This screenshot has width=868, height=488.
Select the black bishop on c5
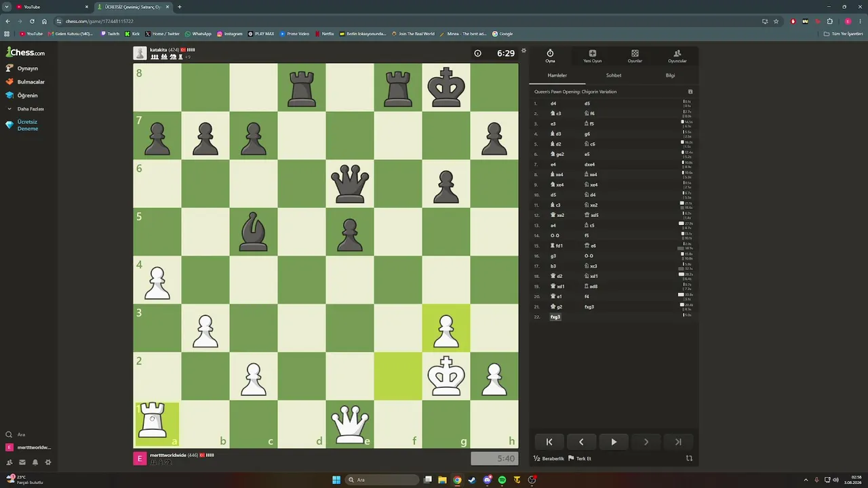254,232
